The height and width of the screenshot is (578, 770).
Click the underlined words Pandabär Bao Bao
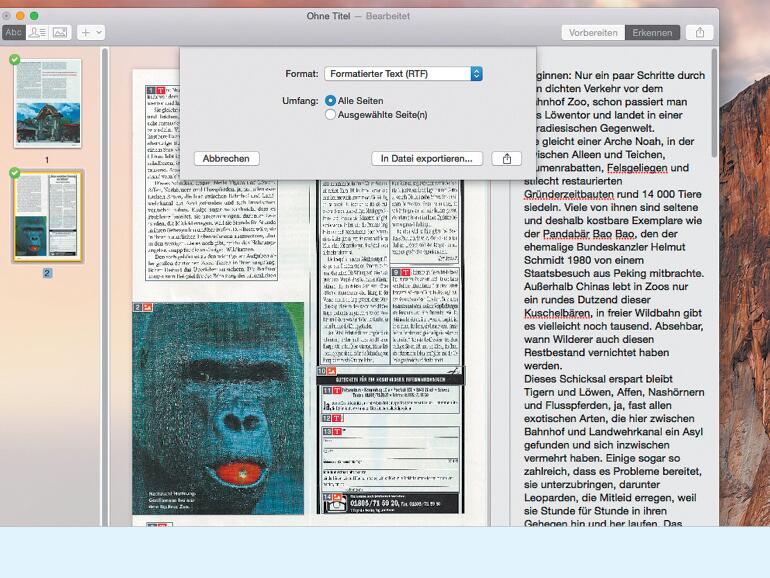[x=589, y=234]
